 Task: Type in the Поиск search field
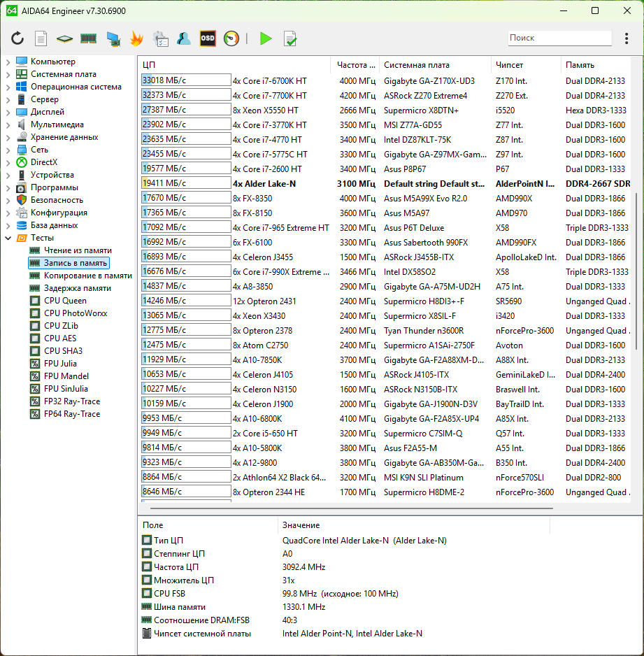tap(558, 38)
